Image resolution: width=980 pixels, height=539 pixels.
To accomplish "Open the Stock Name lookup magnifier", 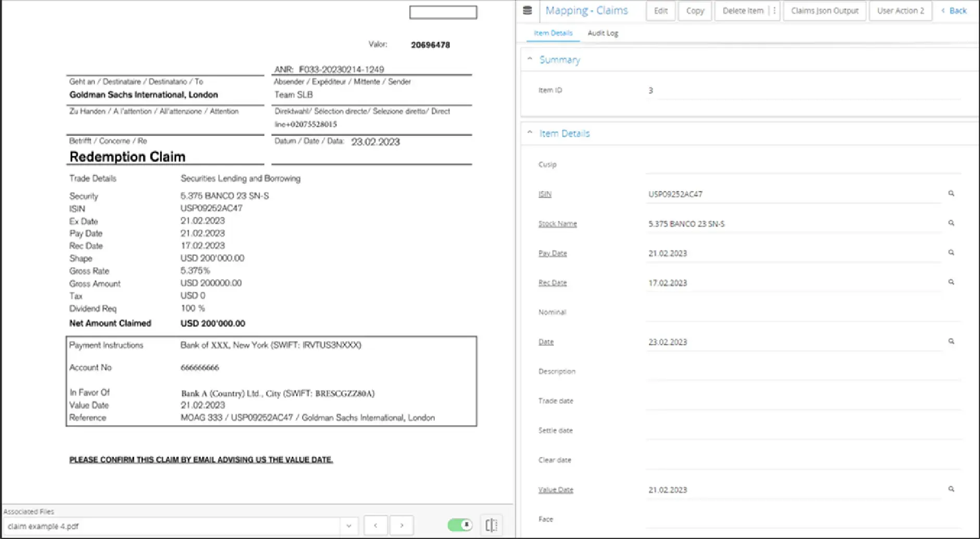I will pos(951,223).
